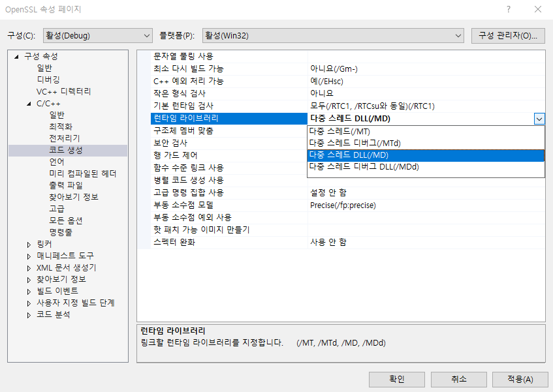Click the 병렬 코드 생성 사용 property
This screenshot has width=553, height=392.
[x=229, y=180]
